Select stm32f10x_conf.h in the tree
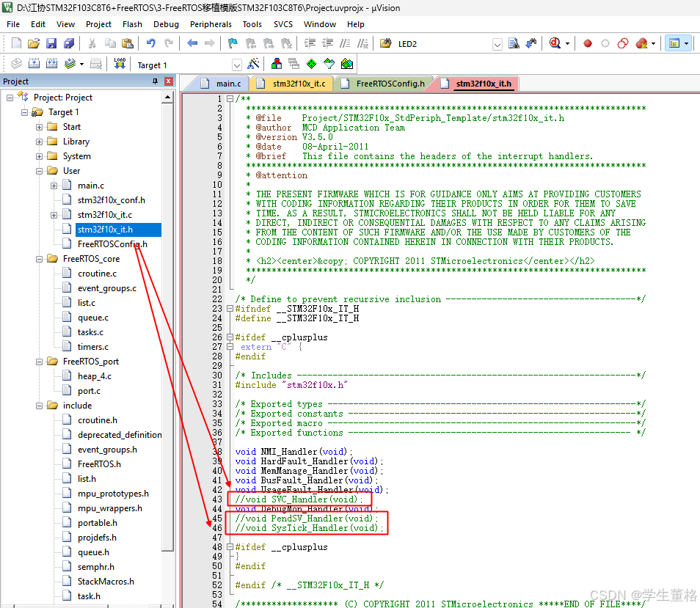 click(x=111, y=200)
